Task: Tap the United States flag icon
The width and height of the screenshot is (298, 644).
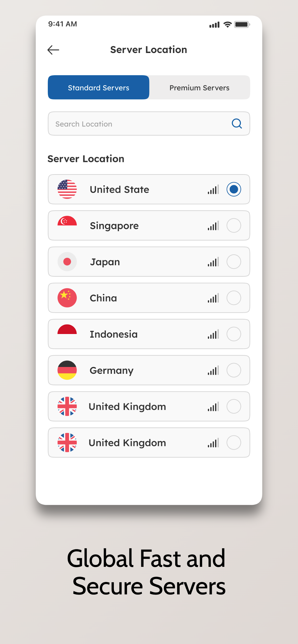Action: click(x=67, y=189)
